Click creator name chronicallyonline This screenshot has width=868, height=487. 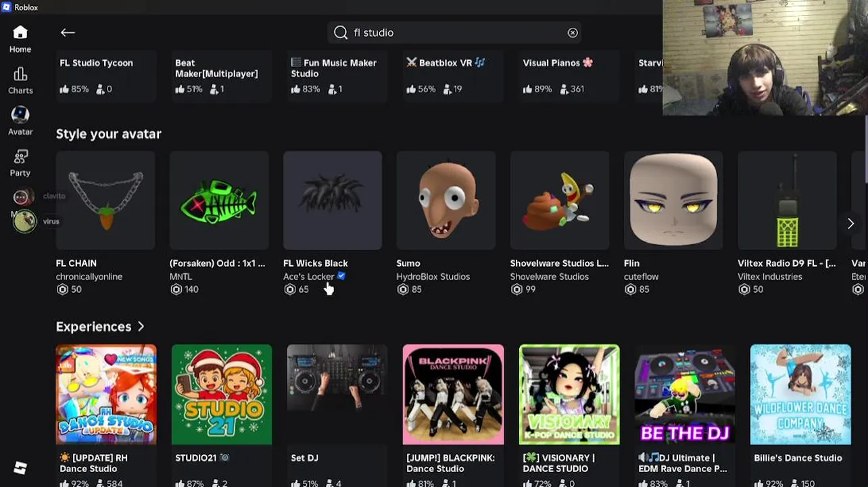coord(89,277)
